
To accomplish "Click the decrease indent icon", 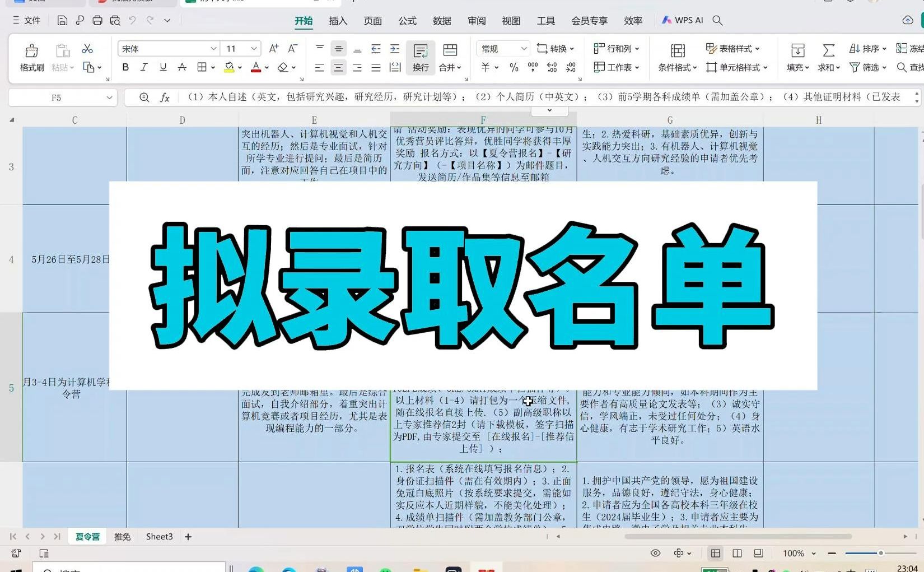I will (x=376, y=49).
